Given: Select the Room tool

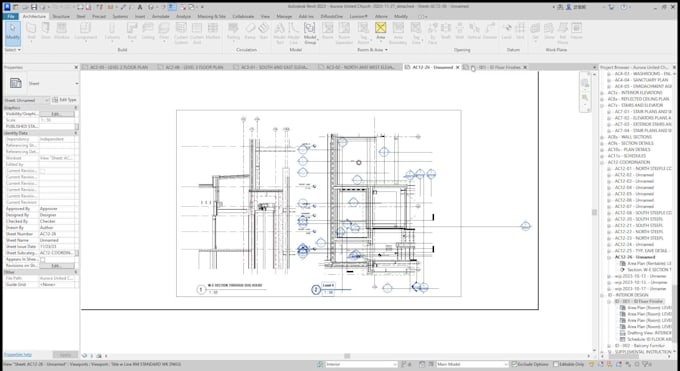Looking at the screenshot, I should pos(327,32).
